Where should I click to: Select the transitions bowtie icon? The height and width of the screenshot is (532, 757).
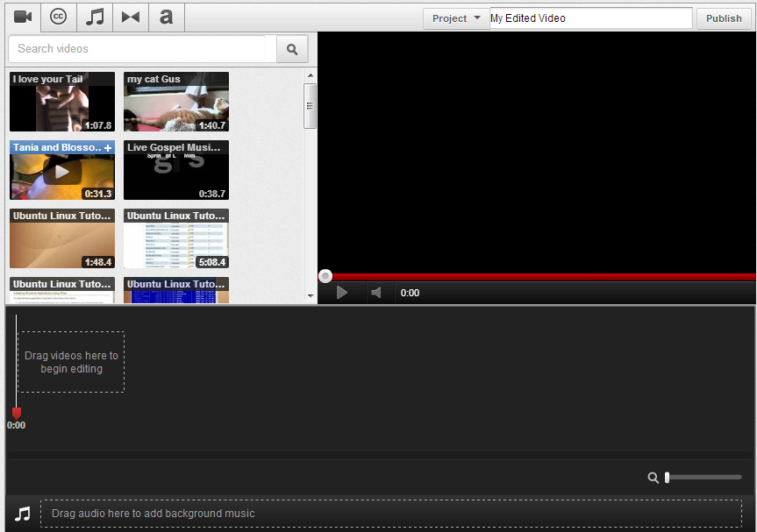[131, 17]
